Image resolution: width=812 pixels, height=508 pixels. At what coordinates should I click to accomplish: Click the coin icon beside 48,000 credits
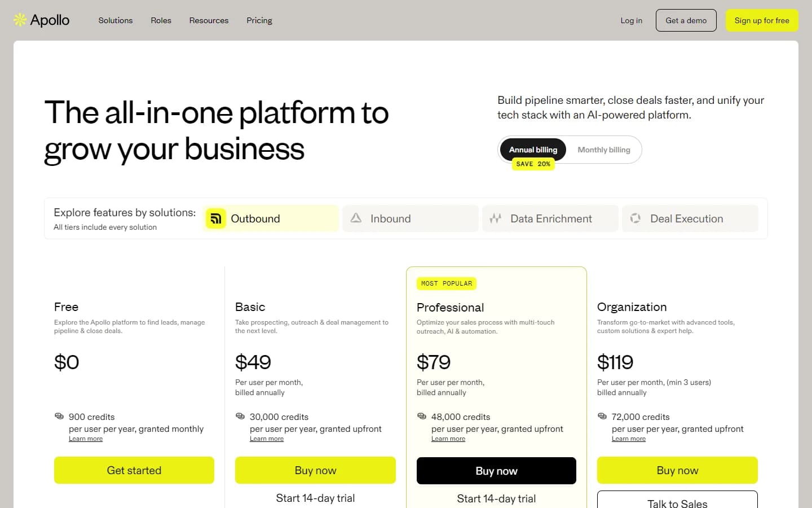click(x=422, y=416)
